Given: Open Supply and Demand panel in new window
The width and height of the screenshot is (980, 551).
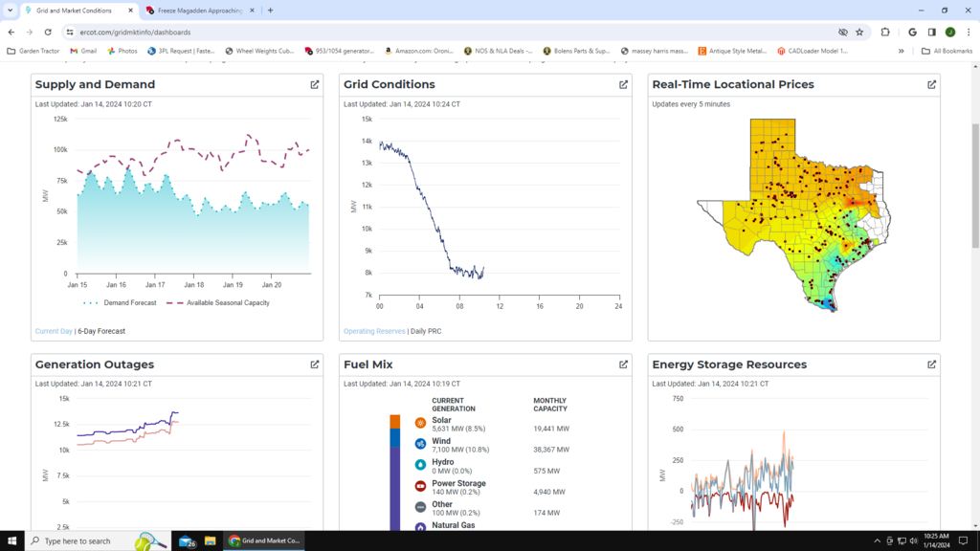Looking at the screenshot, I should [315, 84].
